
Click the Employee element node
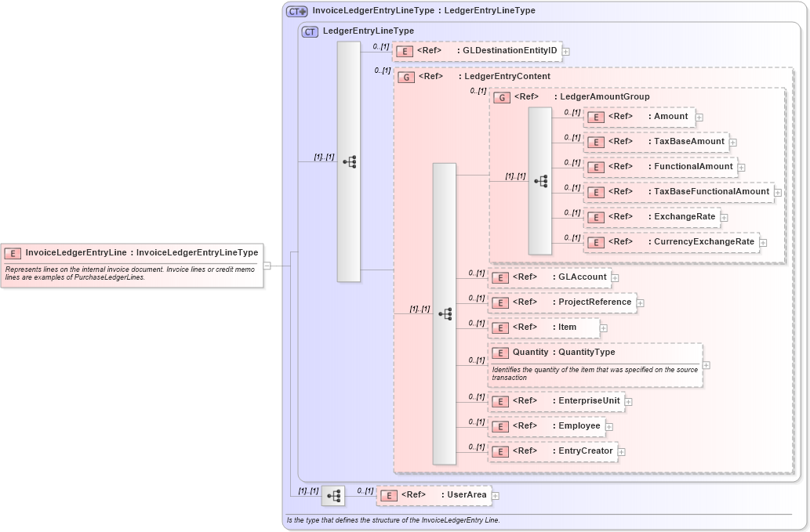tap(549, 426)
